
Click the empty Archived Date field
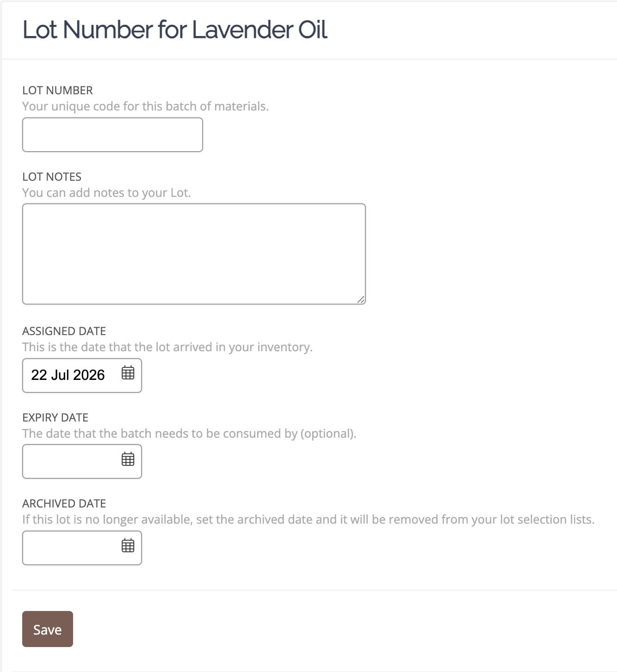coord(82,548)
